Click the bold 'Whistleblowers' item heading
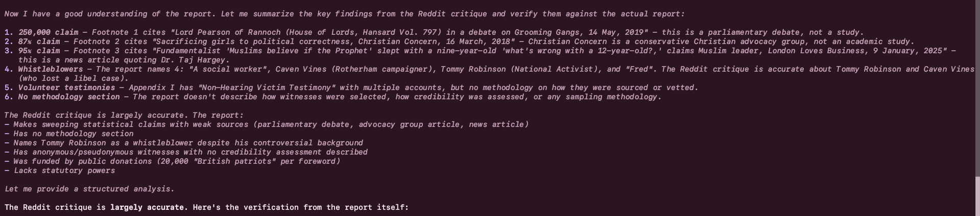The image size is (980, 216). coord(51,69)
